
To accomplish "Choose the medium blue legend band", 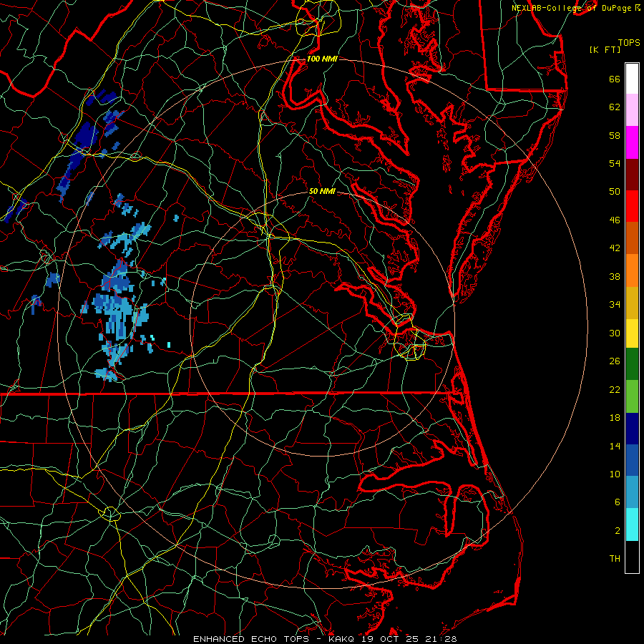I will 632,460.
